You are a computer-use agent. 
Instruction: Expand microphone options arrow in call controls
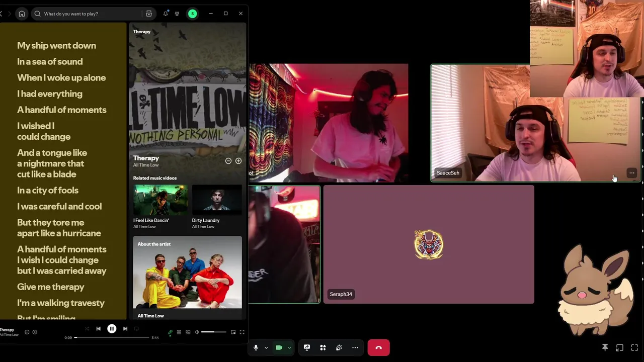pyautogui.click(x=266, y=347)
